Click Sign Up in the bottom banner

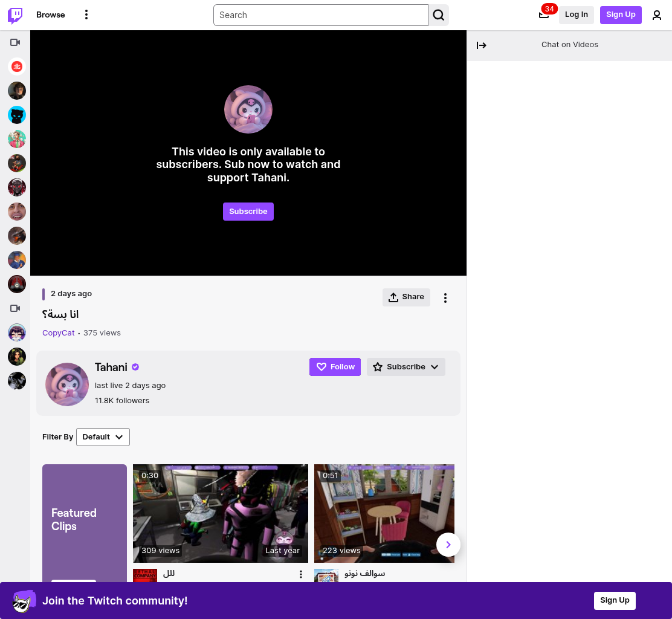615,600
